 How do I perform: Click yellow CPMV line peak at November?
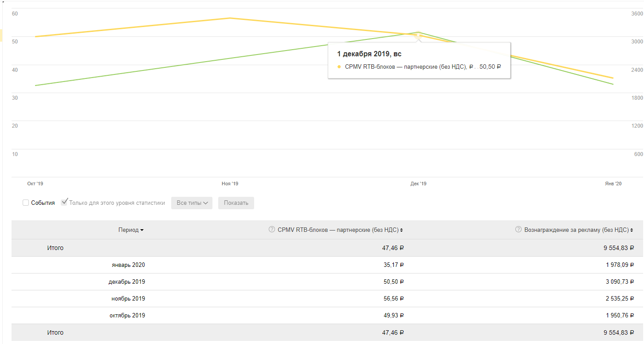[x=230, y=18]
